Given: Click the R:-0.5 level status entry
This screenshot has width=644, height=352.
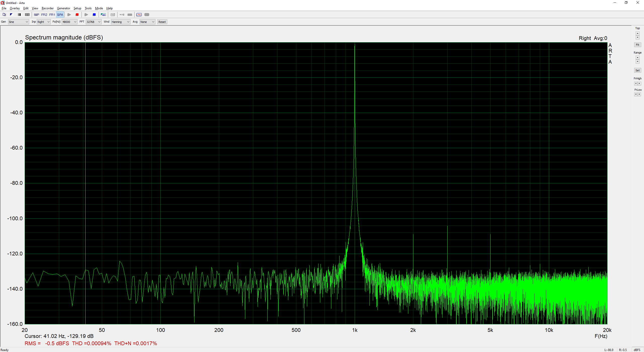Looking at the screenshot, I should (x=623, y=350).
